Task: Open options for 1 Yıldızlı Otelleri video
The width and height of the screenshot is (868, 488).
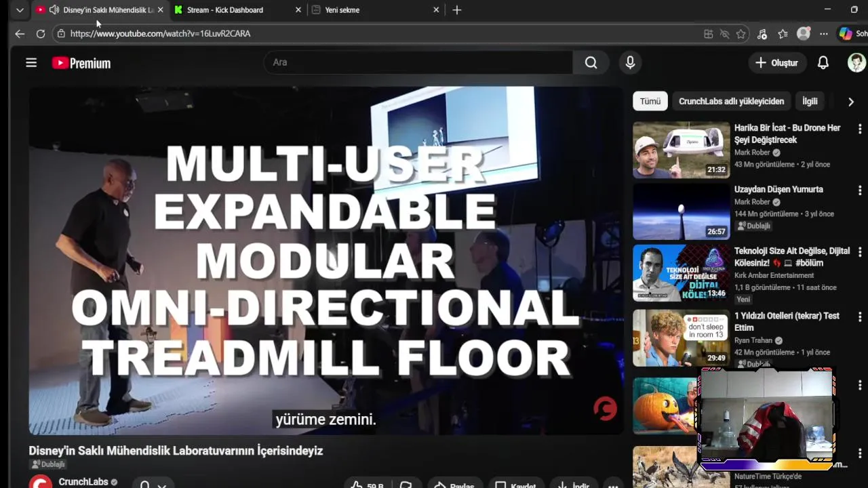Action: [x=860, y=317]
